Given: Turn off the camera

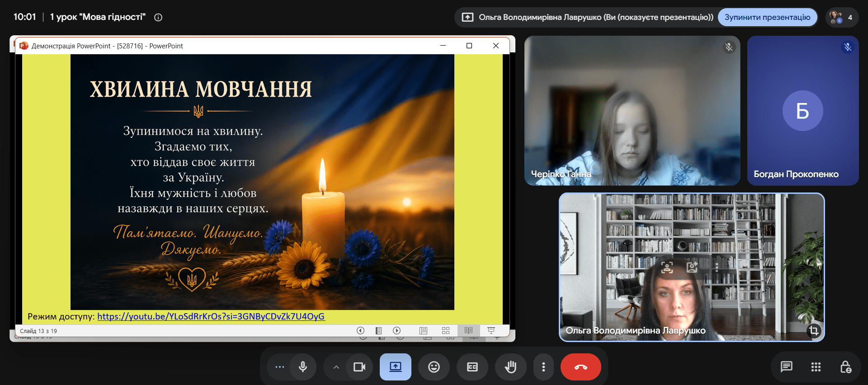Looking at the screenshot, I should [x=359, y=367].
